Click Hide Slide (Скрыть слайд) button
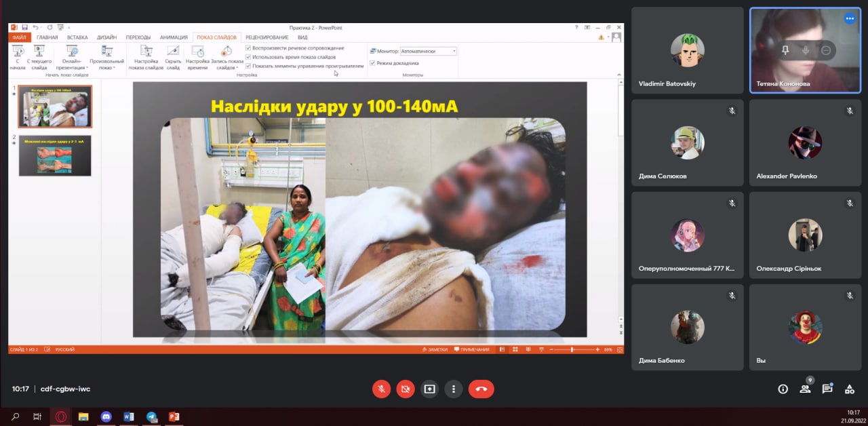The height and width of the screenshot is (426, 868). tap(173, 58)
